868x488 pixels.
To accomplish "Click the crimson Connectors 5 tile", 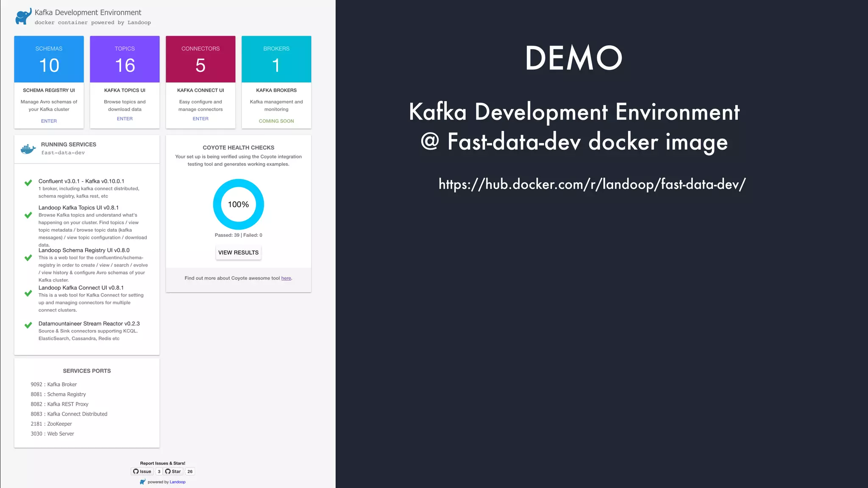I will coord(200,59).
